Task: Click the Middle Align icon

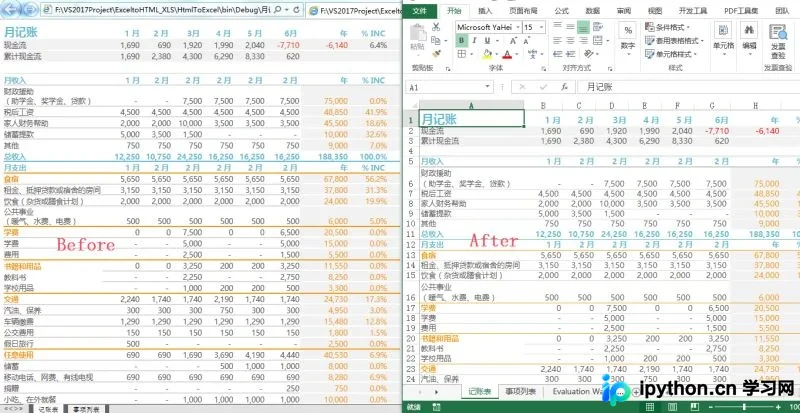Action: pos(570,27)
